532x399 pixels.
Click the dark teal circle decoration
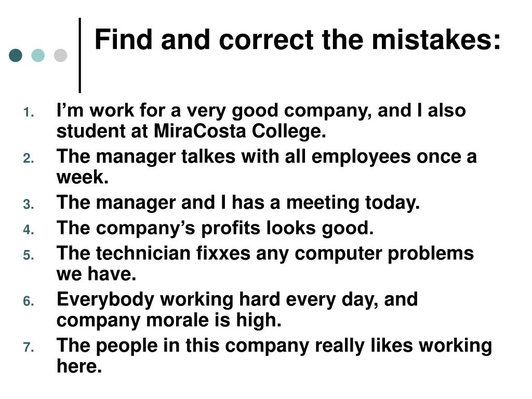tap(16, 55)
